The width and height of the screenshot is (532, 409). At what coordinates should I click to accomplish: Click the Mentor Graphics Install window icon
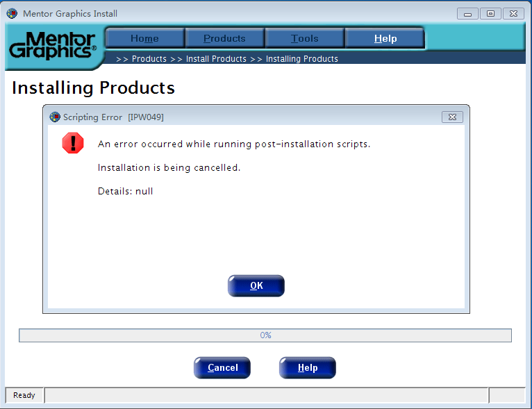(12, 14)
